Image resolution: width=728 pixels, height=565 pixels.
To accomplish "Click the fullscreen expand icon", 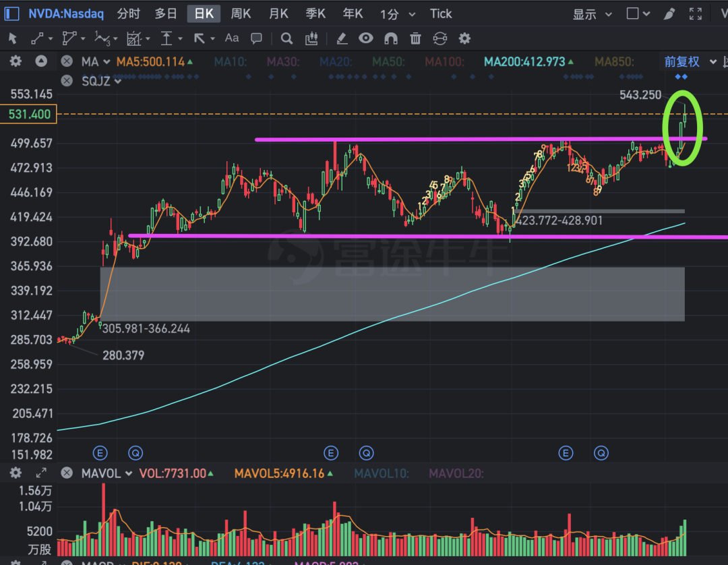I will click(x=696, y=13).
